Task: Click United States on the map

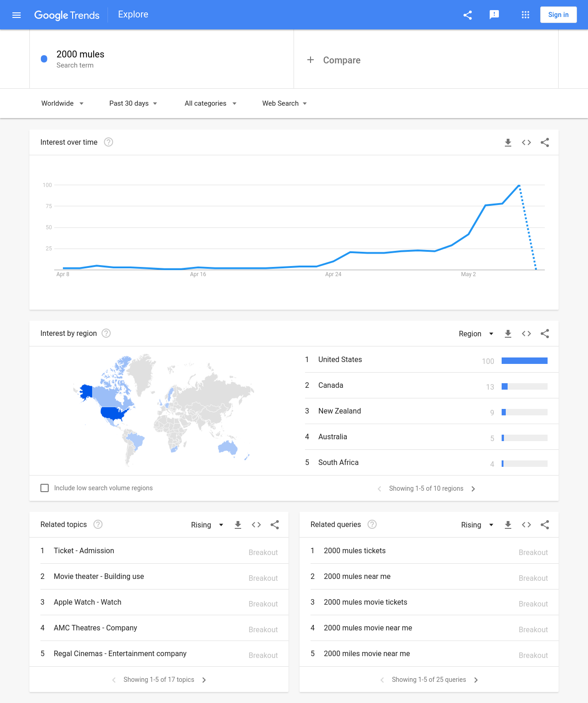Action: [x=113, y=413]
